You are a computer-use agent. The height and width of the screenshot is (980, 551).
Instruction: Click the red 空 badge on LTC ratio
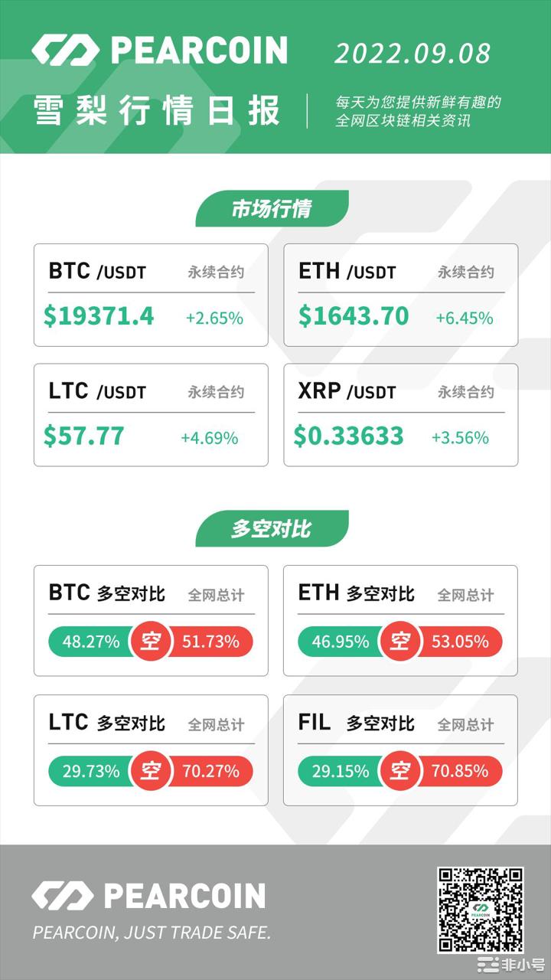151,771
